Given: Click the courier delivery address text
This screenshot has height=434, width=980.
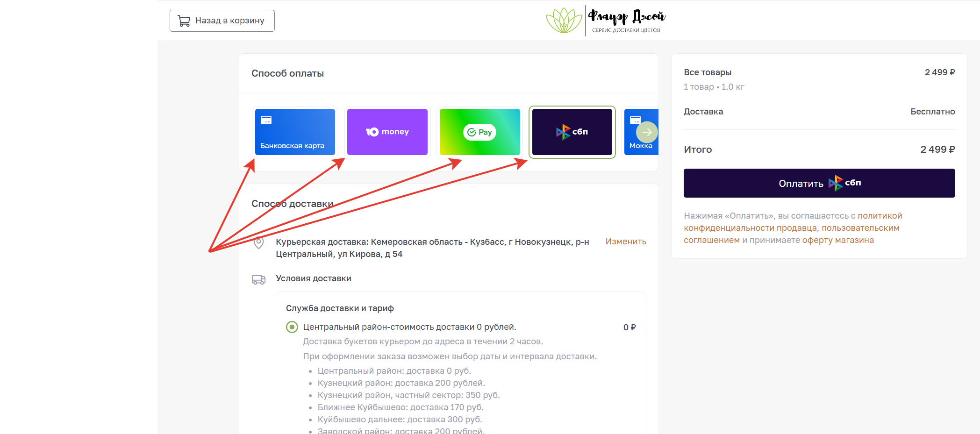Looking at the screenshot, I should click(432, 248).
